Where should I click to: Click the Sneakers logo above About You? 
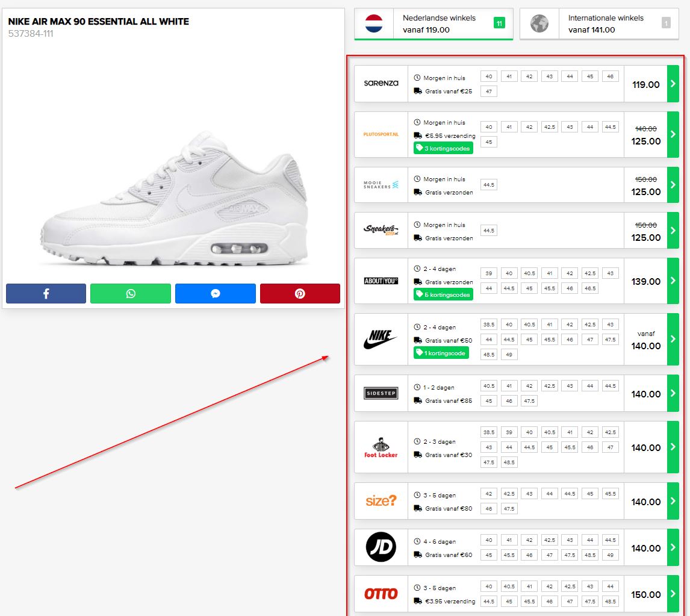pyautogui.click(x=381, y=230)
